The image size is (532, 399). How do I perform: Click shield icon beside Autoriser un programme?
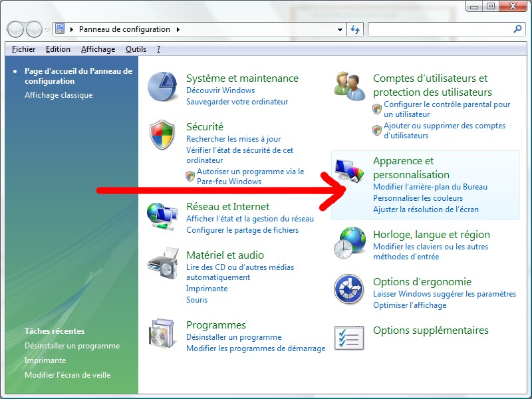[190, 176]
